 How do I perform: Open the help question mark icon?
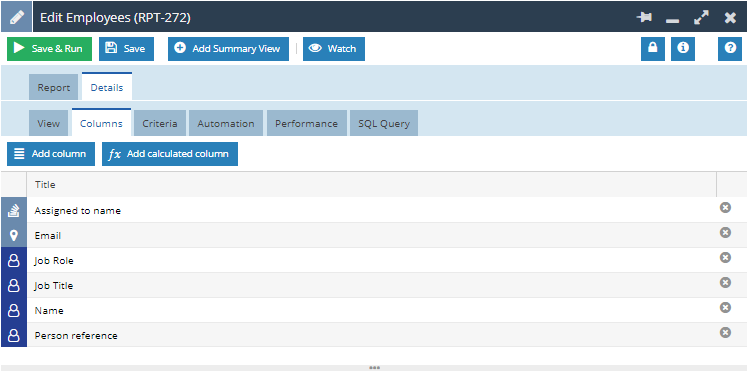pos(730,49)
